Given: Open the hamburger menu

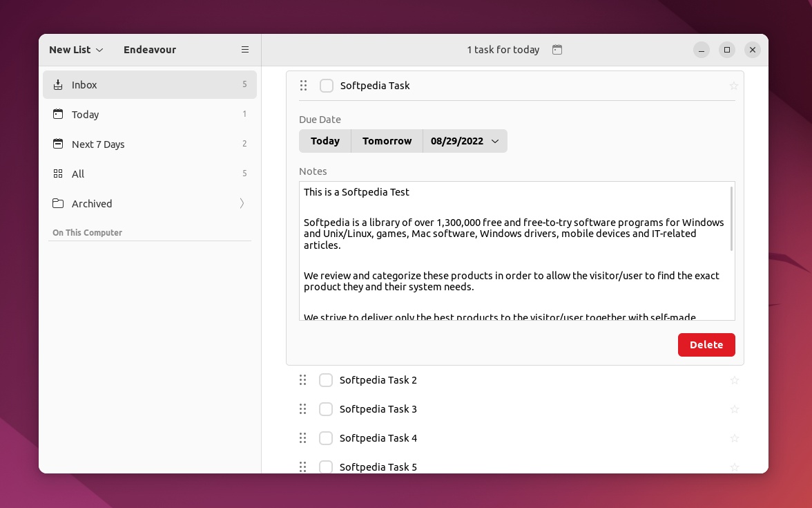Looking at the screenshot, I should click(x=245, y=49).
